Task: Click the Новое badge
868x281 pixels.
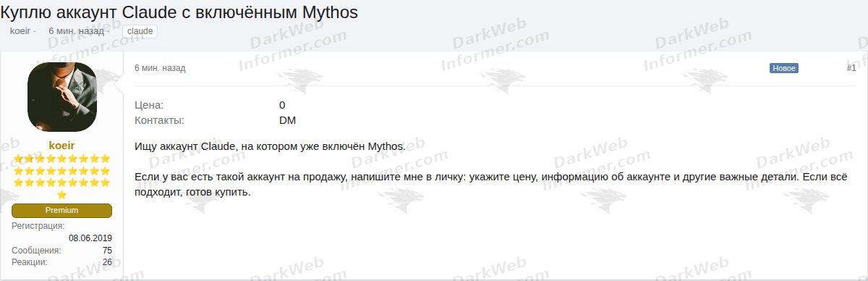Action: pos(783,68)
